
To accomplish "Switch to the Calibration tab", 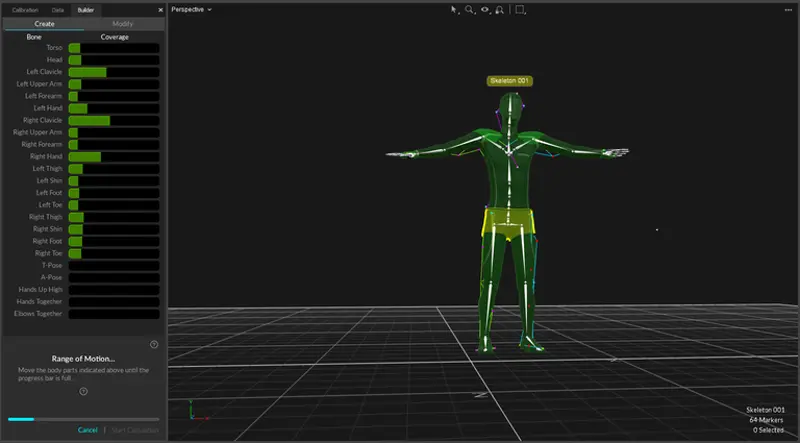I will point(25,9).
